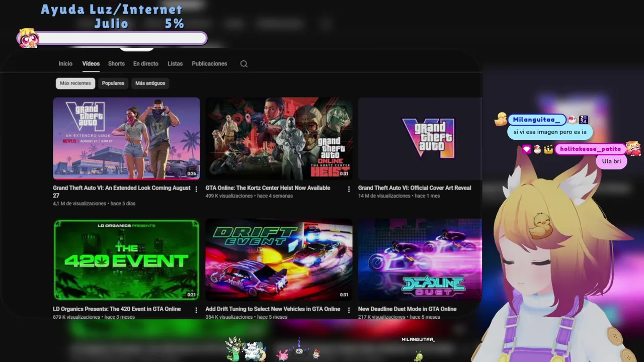Click the 'Ayuda Luz/Internet' goal title
This screenshot has width=644, height=362.
pos(112,10)
